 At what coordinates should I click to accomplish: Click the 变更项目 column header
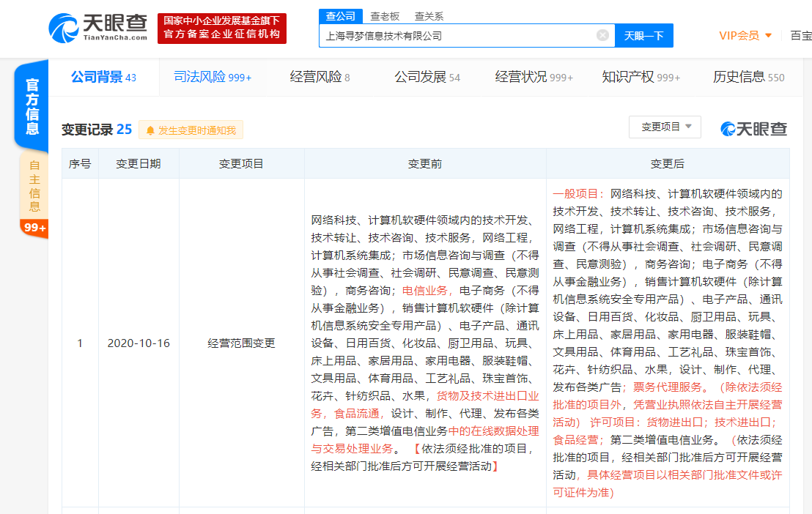[x=241, y=163]
